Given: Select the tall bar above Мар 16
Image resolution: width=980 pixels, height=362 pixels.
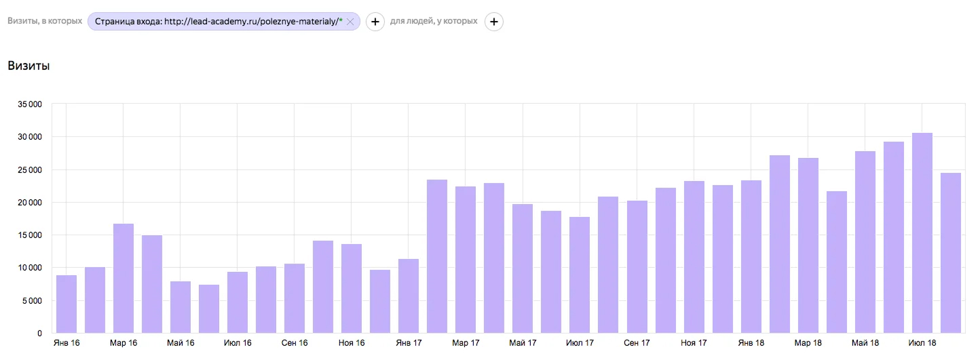Looking at the screenshot, I should (x=124, y=278).
